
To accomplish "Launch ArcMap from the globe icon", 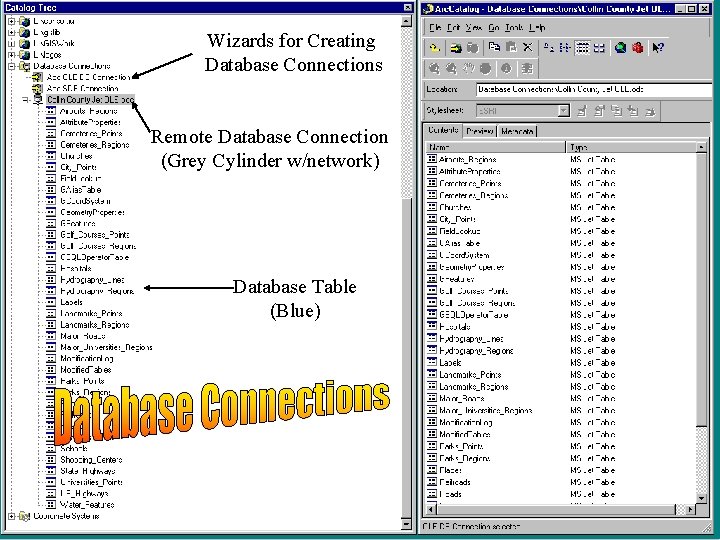I will [x=620, y=48].
